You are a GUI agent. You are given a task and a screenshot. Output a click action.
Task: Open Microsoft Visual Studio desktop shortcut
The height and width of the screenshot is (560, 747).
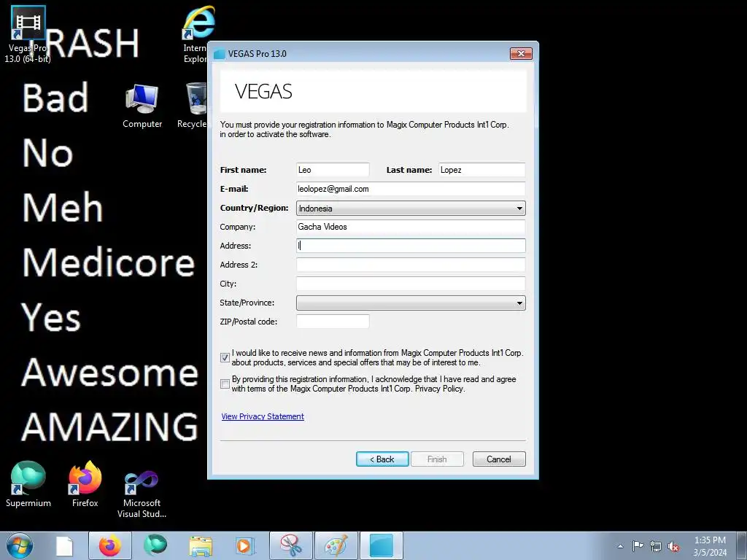(x=142, y=494)
